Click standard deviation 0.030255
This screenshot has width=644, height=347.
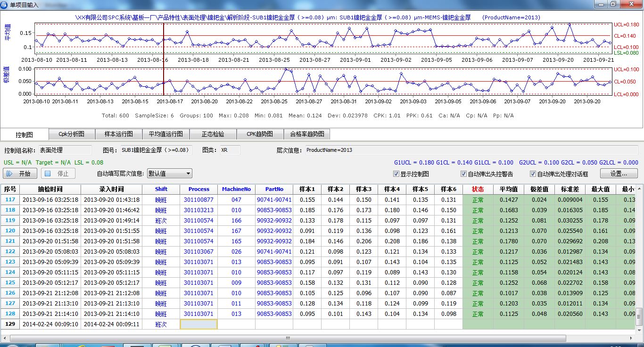pos(570,221)
